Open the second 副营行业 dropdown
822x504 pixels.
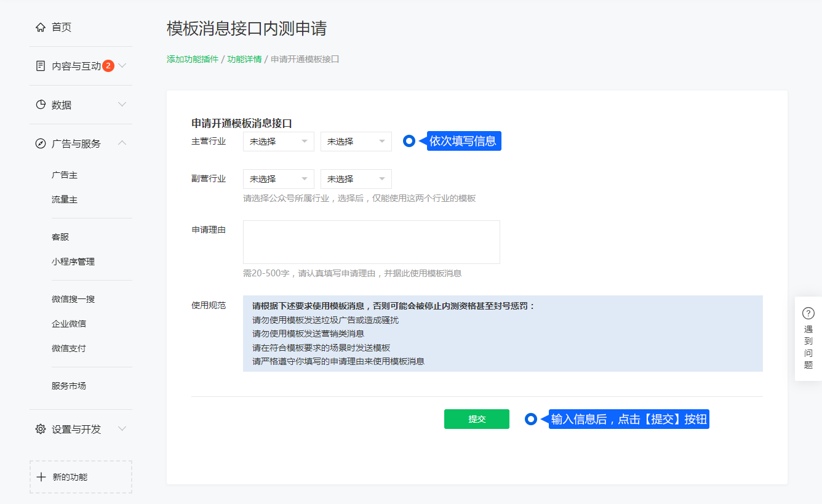[x=356, y=179]
